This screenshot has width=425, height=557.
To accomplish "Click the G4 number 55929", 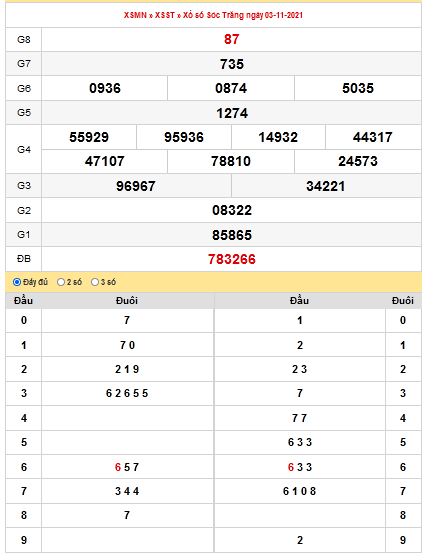I will [89, 137].
